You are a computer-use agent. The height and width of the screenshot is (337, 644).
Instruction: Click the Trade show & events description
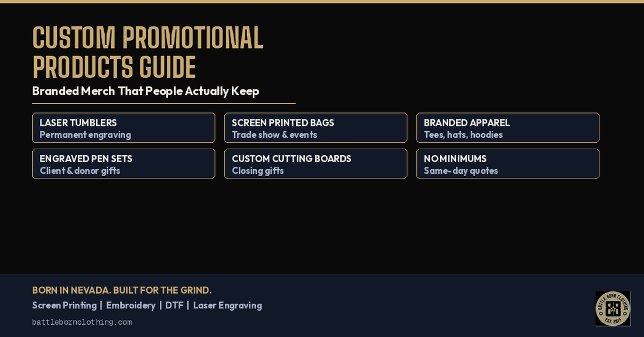(275, 135)
